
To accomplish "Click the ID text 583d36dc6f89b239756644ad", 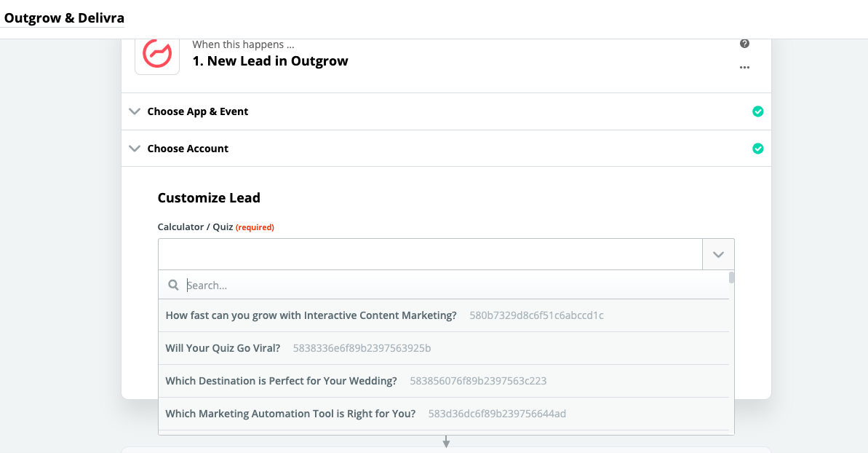I will coord(497,414).
